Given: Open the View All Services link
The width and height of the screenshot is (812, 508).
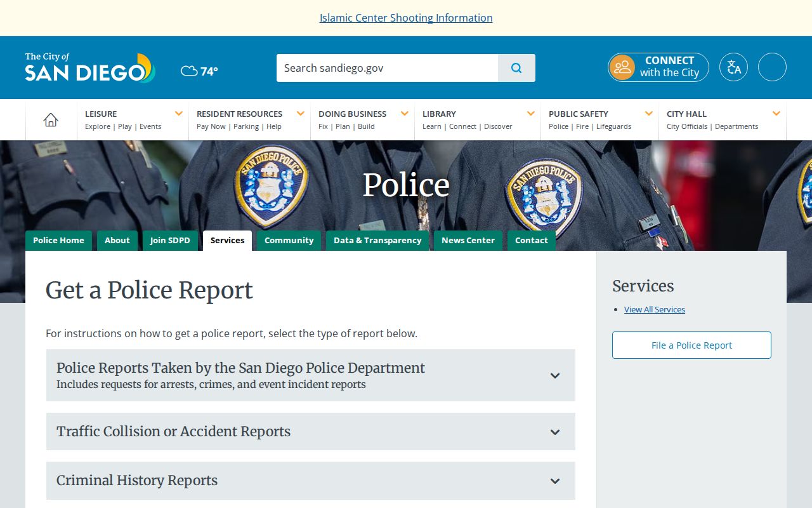Looking at the screenshot, I should [x=655, y=309].
